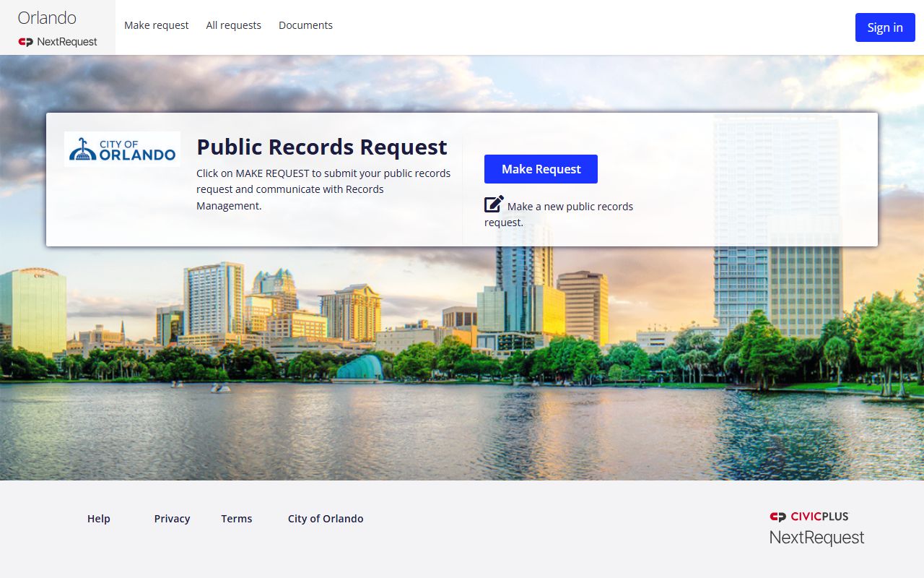Click the pencil edit icon beside request text
This screenshot has height=578, width=924.
tap(494, 204)
